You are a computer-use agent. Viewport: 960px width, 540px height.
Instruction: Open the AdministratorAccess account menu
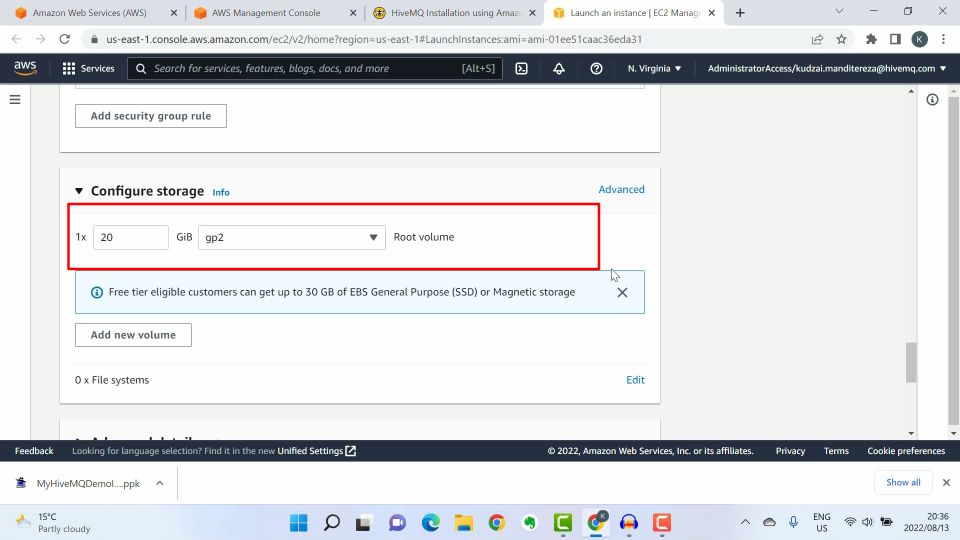click(x=827, y=69)
